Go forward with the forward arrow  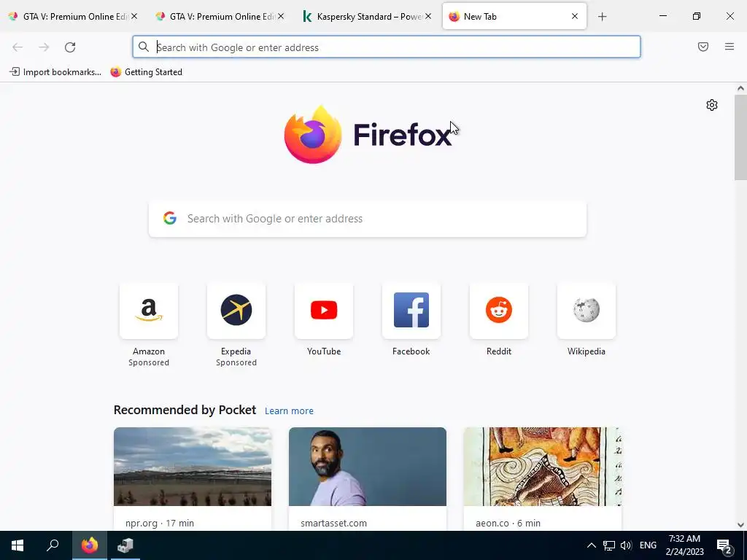[x=44, y=47]
